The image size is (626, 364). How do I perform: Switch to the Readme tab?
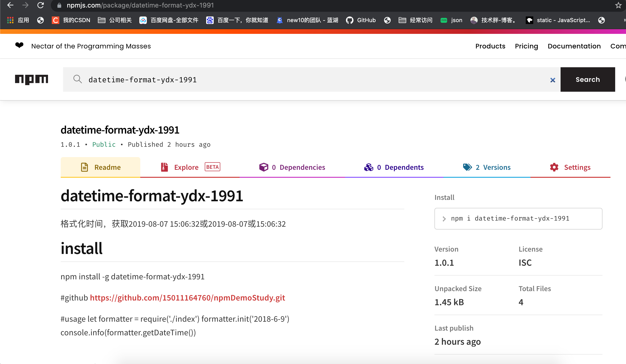[101, 167]
